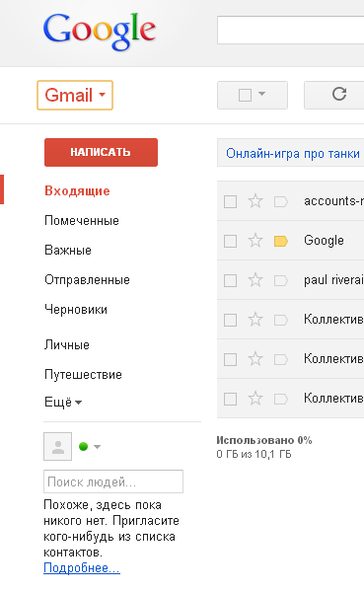Select checkbox for second Коллектив message
The width and height of the screenshot is (364, 592).
click(x=230, y=359)
